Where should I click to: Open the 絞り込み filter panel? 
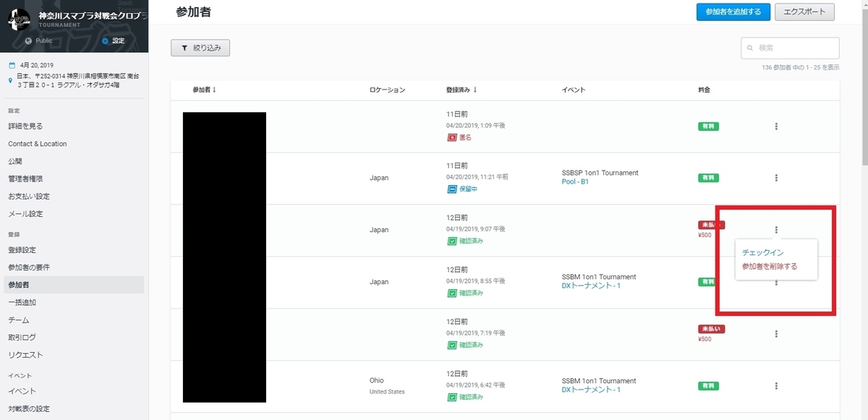[x=200, y=48]
